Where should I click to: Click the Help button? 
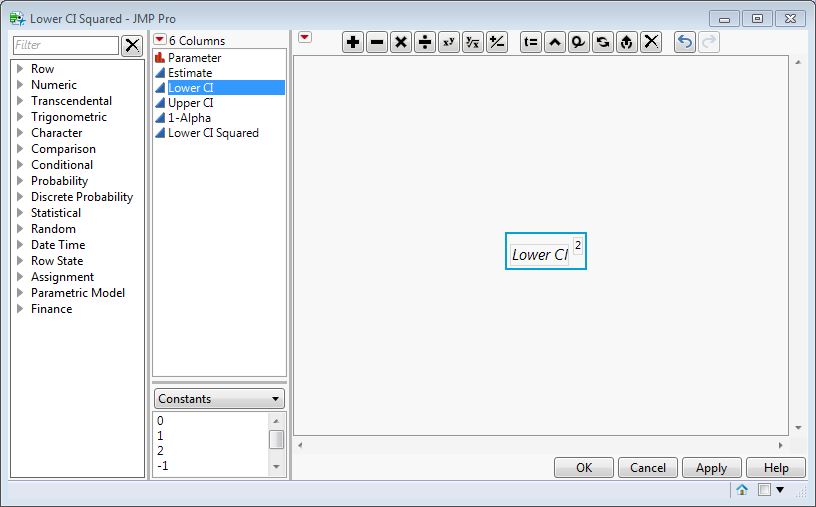776,467
